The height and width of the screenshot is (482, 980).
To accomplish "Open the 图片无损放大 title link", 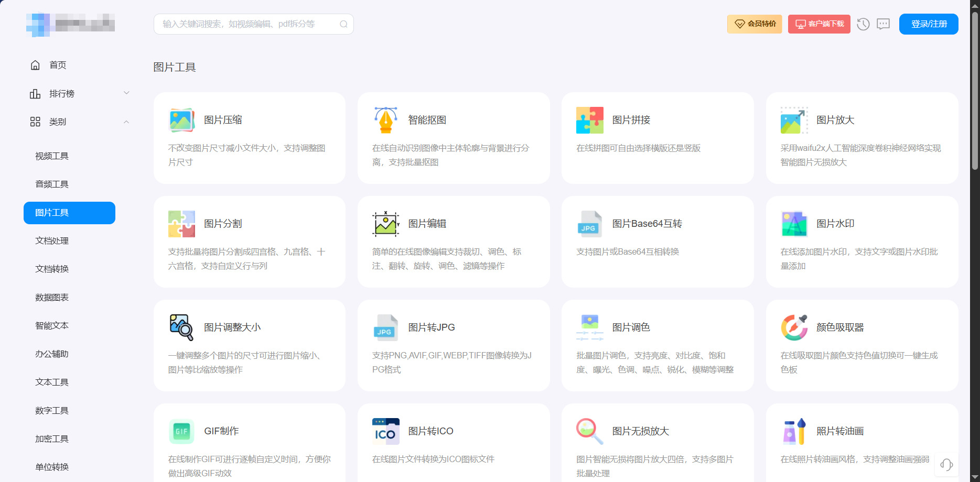I will click(x=641, y=431).
